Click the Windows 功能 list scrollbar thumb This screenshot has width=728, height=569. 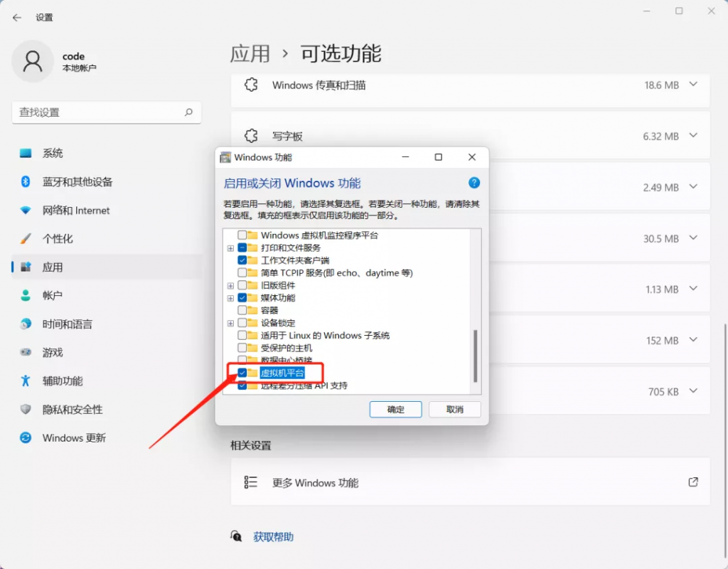pos(475,356)
